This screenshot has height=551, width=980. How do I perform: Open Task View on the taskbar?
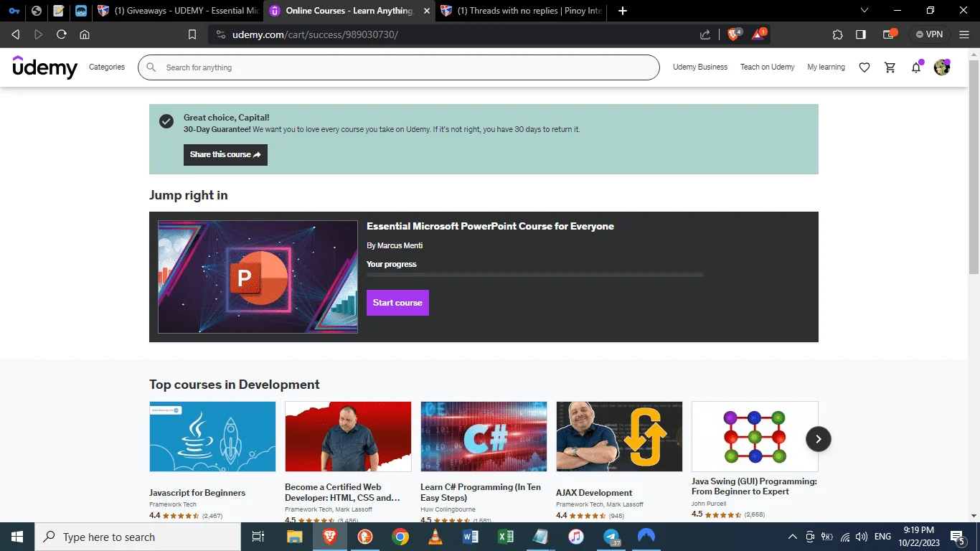(x=258, y=537)
